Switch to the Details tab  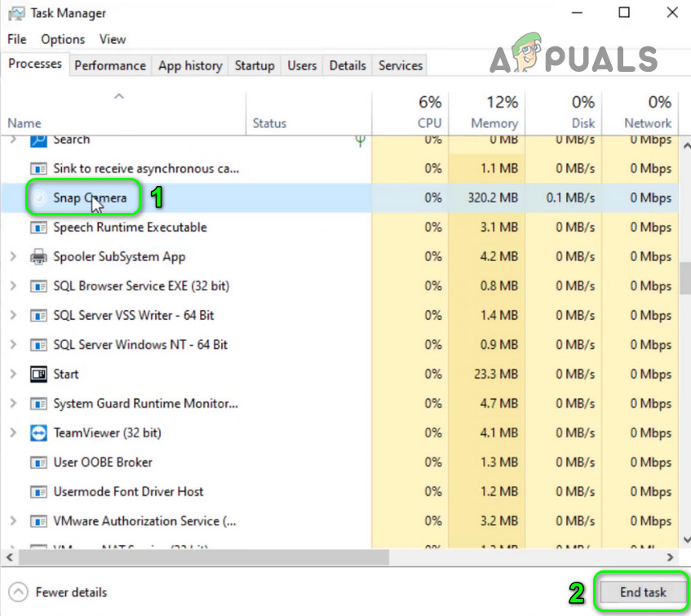point(348,65)
